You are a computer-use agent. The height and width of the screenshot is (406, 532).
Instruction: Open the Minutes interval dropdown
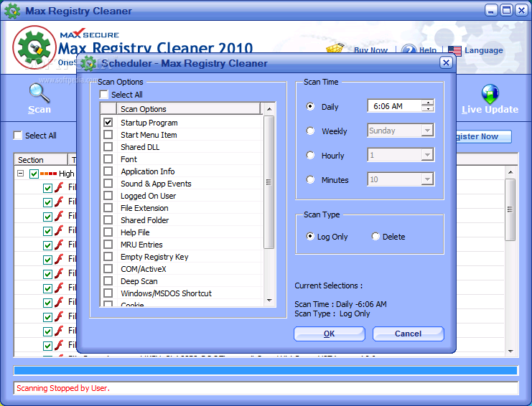[427, 179]
